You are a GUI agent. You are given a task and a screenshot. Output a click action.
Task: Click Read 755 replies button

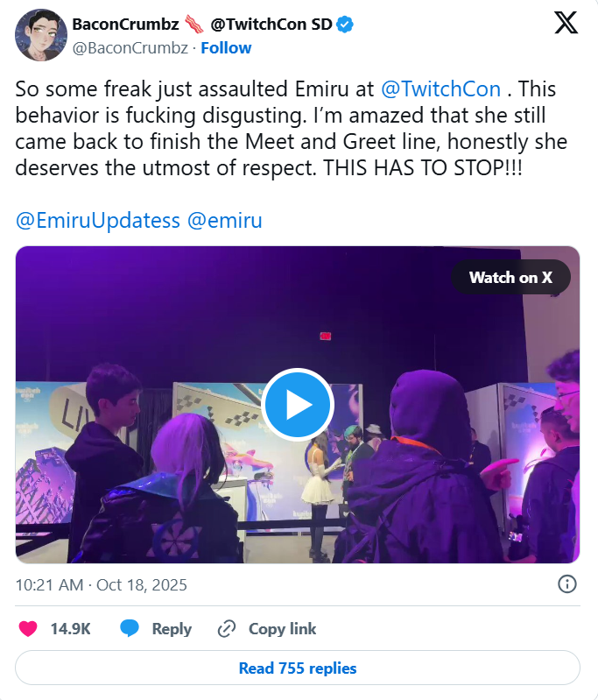298,668
